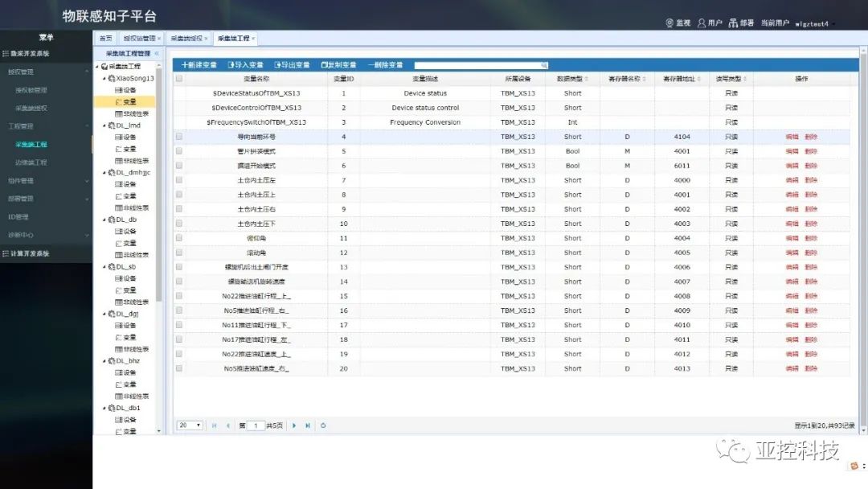
Task: Go to previous page in pager
Action: coord(228,426)
